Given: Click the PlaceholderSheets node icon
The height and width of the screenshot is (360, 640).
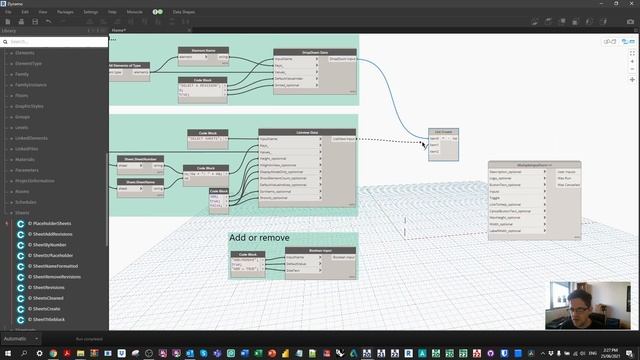Looking at the screenshot, I should click(x=20, y=224).
